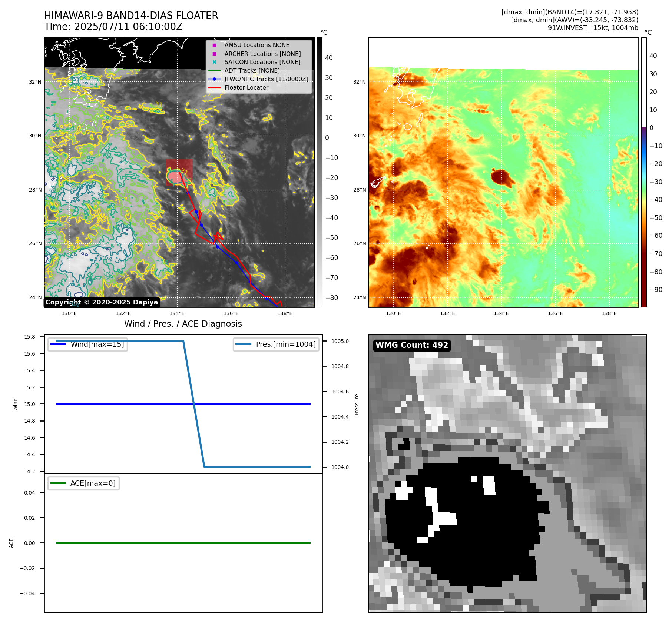Image resolution: width=672 pixels, height=626 pixels.
Task: Click the '91W.INVEST | 15kt, 1004mb' text
Action: (x=593, y=28)
